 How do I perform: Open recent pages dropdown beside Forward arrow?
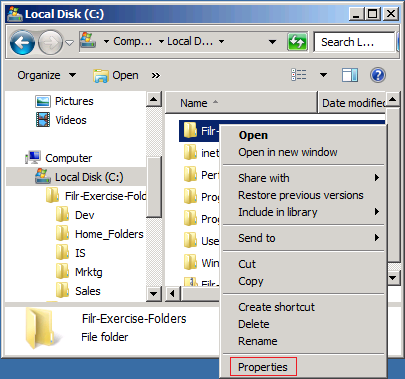point(69,43)
